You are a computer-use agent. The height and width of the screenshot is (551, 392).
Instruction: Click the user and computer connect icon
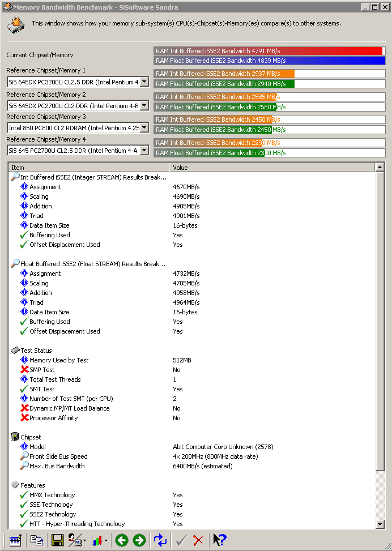75,540
